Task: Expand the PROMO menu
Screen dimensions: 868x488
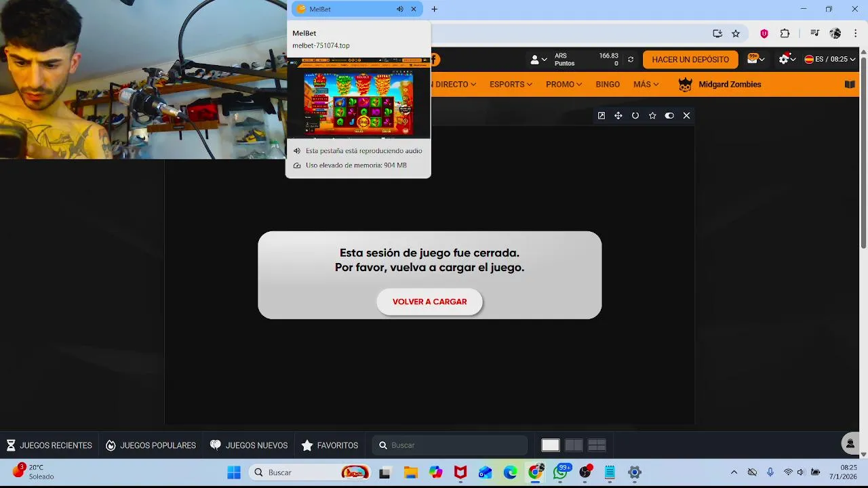Action: 564,85
